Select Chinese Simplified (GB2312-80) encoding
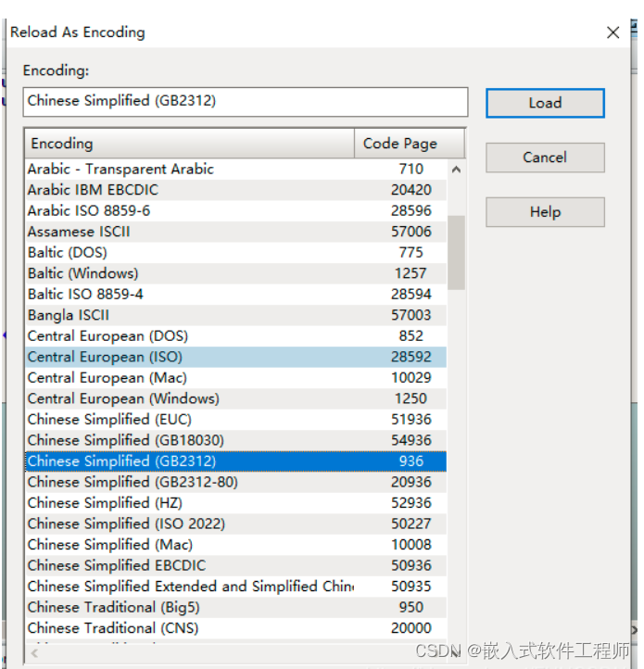Image resolution: width=644 pixels, height=669 pixels. (236, 483)
